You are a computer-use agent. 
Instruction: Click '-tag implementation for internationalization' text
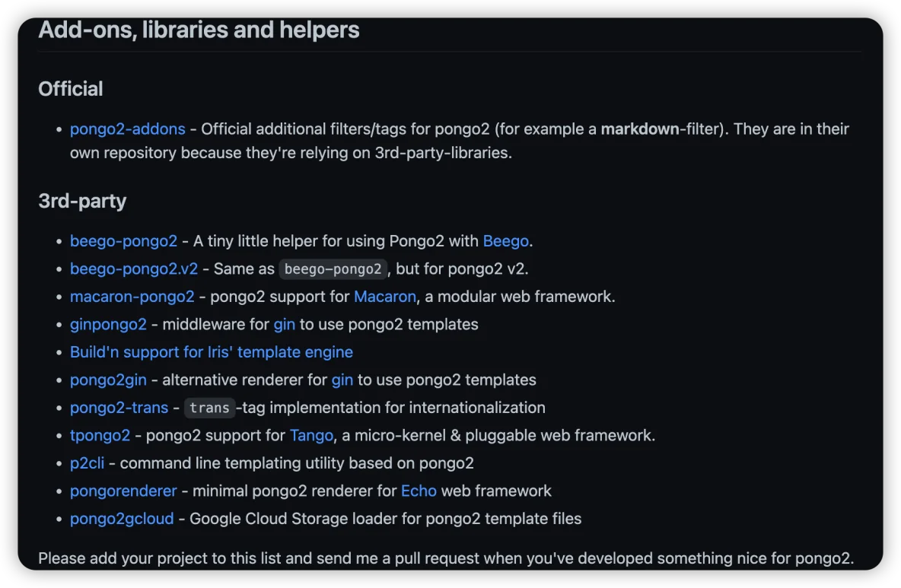tap(390, 408)
